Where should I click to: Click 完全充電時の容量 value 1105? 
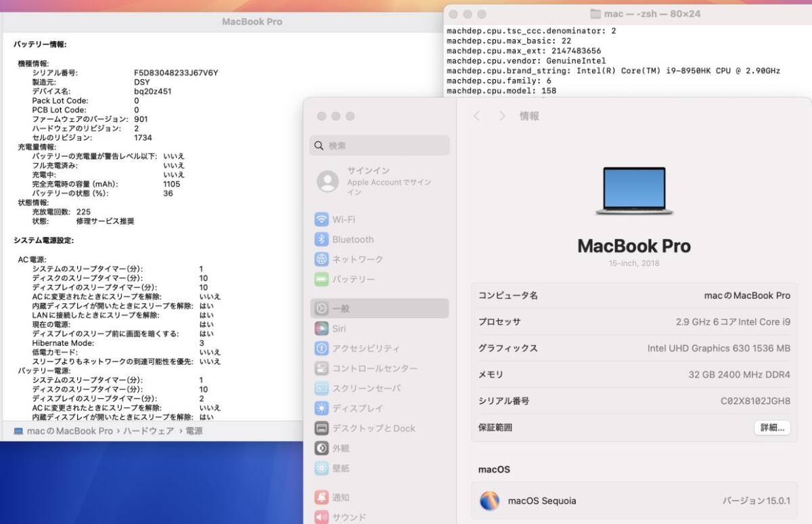click(172, 184)
